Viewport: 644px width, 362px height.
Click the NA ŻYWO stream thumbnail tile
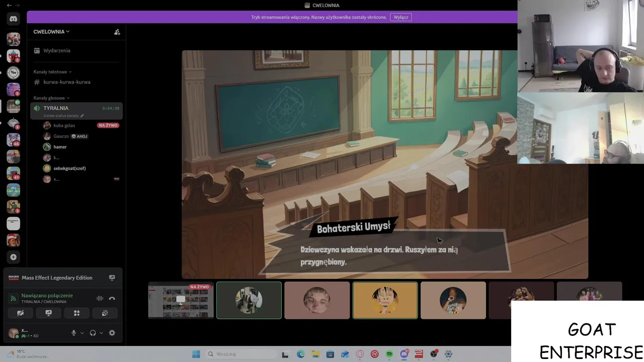(x=181, y=300)
